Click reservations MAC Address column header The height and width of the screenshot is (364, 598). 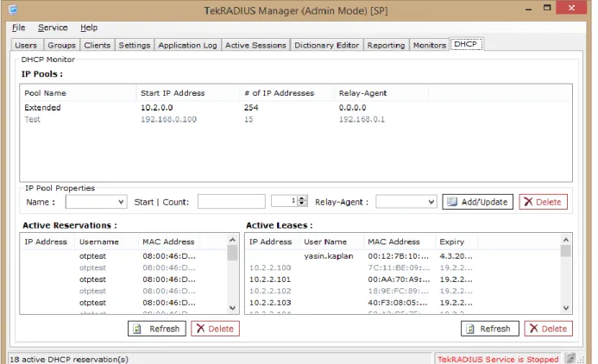[168, 242]
